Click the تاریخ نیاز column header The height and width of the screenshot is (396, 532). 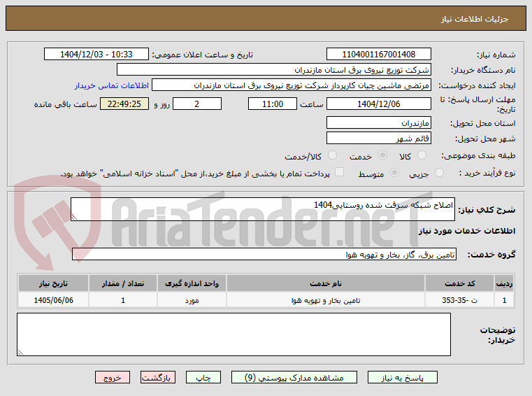pyautogui.click(x=53, y=283)
